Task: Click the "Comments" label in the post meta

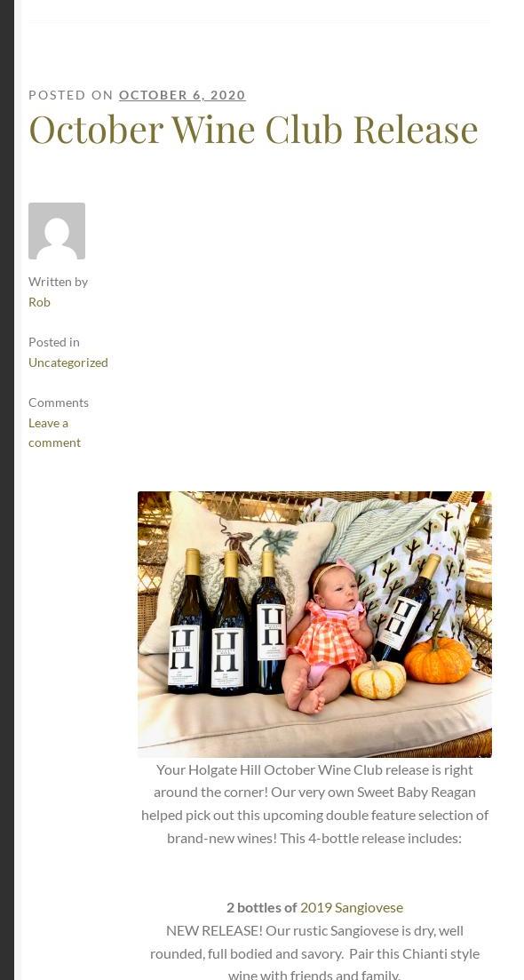Action: pos(59,402)
